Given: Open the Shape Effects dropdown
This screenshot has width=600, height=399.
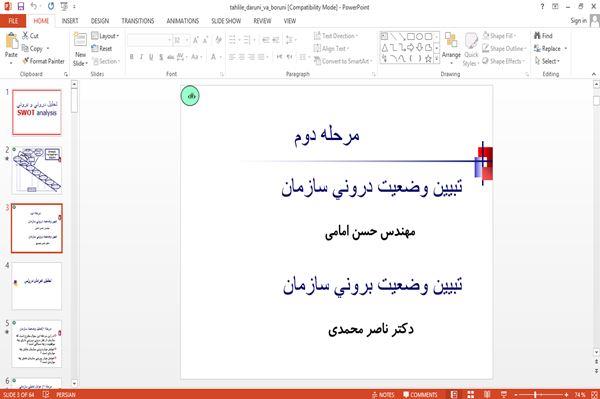Looking at the screenshot, I should pyautogui.click(x=504, y=61).
